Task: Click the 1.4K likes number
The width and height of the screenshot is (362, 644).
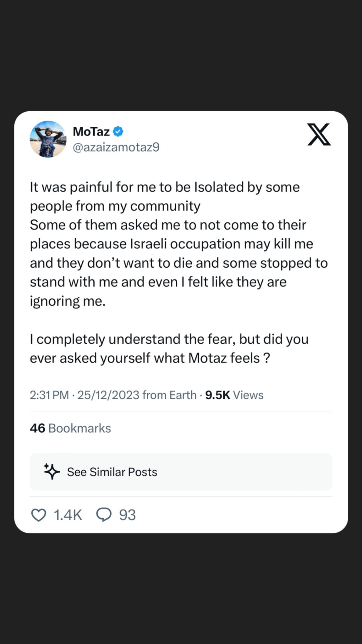Action: [x=68, y=515]
